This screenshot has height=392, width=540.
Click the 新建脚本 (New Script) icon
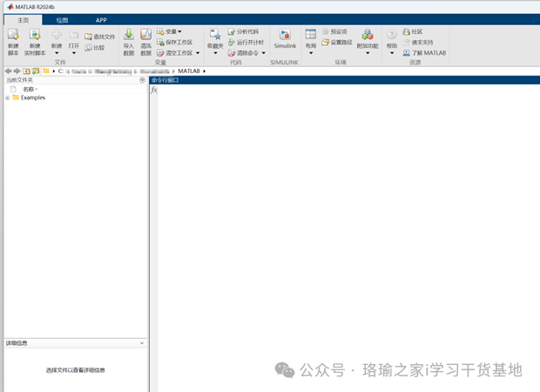click(13, 35)
